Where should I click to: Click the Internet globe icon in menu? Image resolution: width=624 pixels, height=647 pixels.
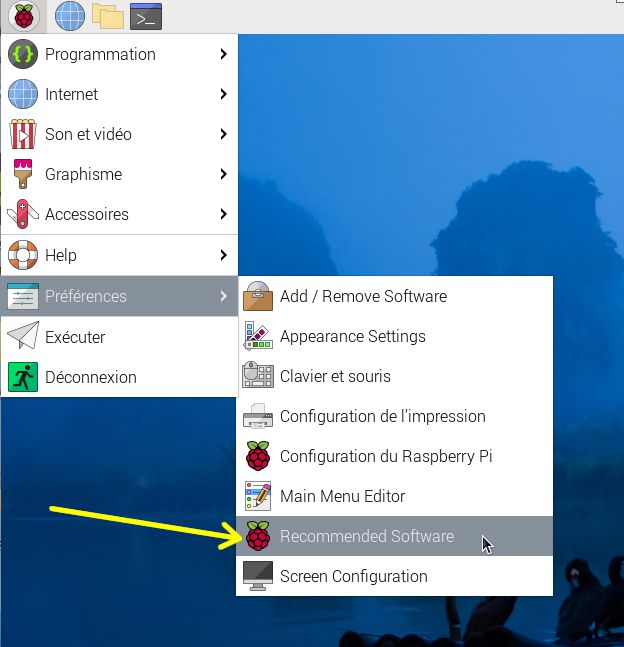pyautogui.click(x=23, y=94)
